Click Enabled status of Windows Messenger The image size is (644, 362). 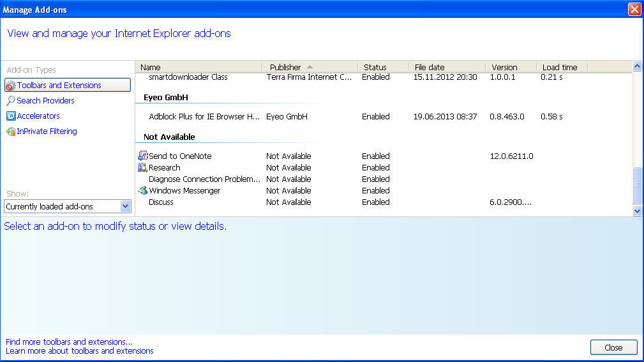pyautogui.click(x=376, y=190)
